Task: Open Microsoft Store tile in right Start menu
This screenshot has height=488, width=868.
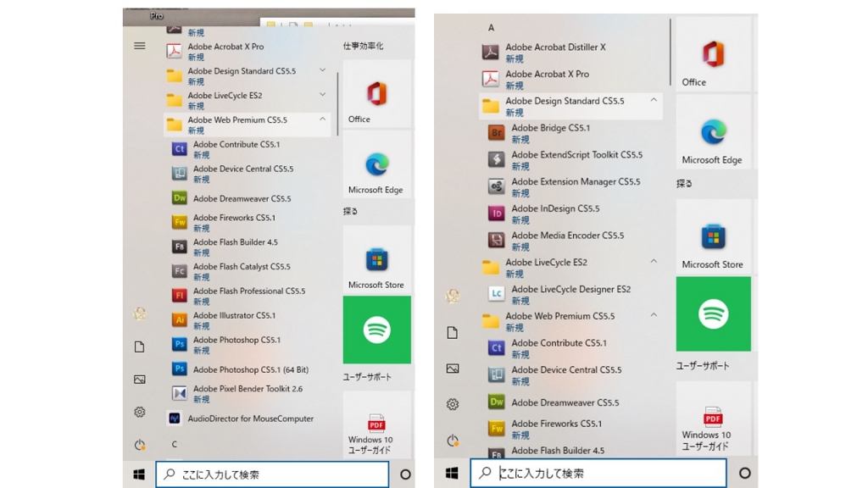Action: (x=714, y=236)
